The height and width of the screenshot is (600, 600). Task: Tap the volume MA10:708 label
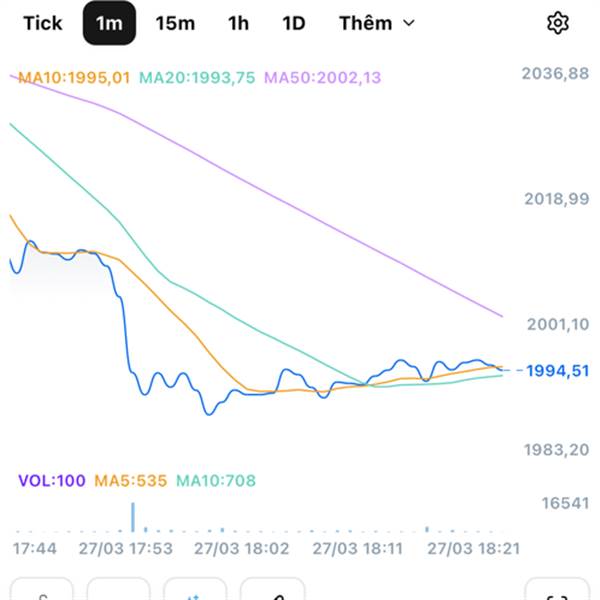coord(216,481)
